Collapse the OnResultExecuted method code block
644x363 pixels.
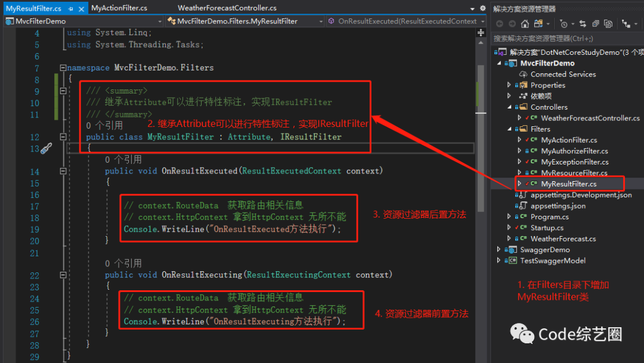[x=63, y=171]
